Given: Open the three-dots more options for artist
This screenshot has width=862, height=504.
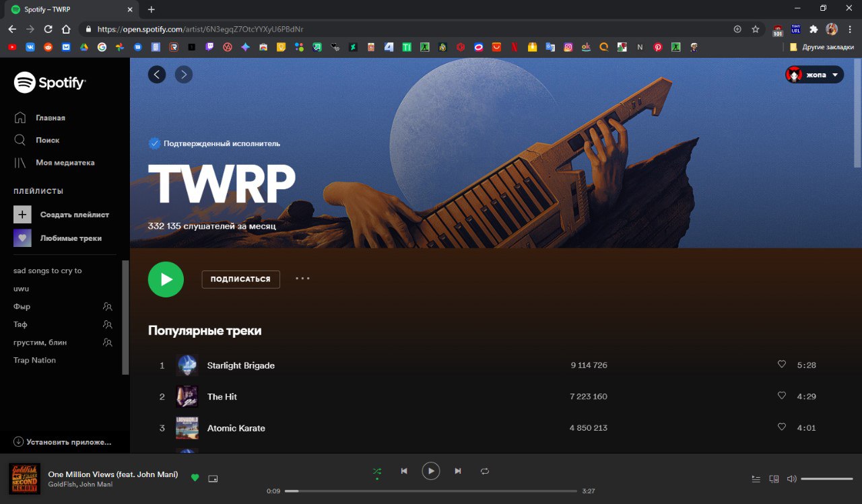Looking at the screenshot, I should [302, 278].
